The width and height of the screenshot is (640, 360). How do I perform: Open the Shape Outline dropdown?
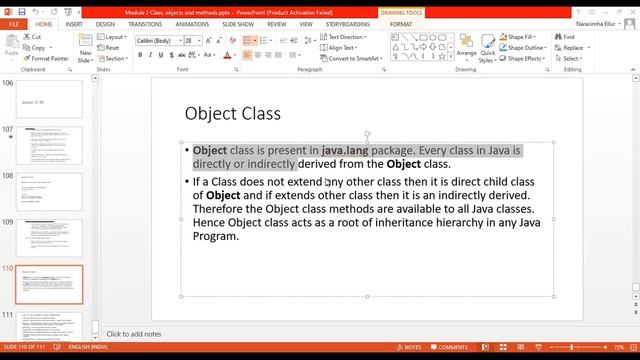coord(523,48)
